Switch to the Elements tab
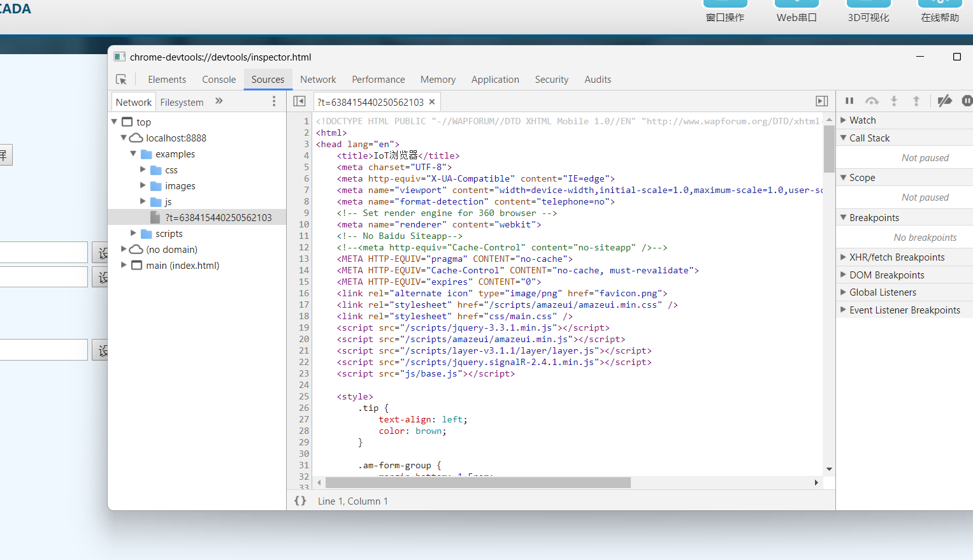 167,80
